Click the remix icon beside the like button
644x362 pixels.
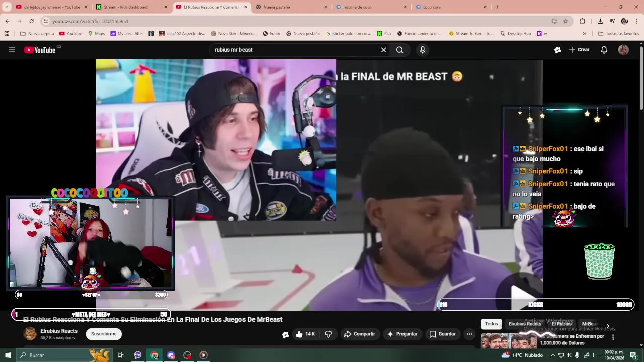[285, 334]
